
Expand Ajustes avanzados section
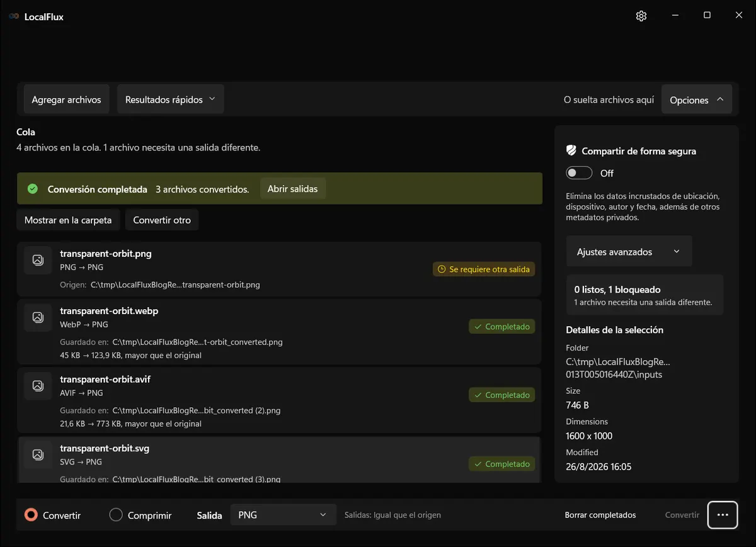coord(629,252)
